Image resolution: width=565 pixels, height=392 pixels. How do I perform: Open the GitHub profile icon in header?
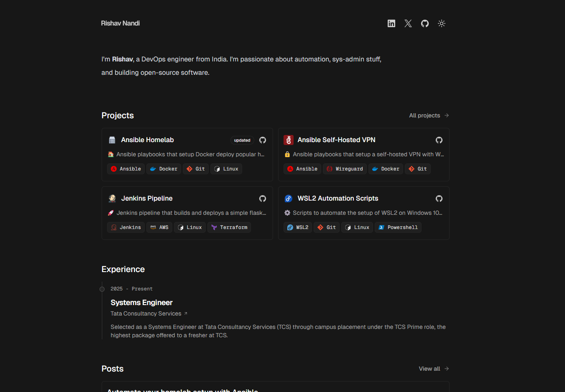(425, 23)
